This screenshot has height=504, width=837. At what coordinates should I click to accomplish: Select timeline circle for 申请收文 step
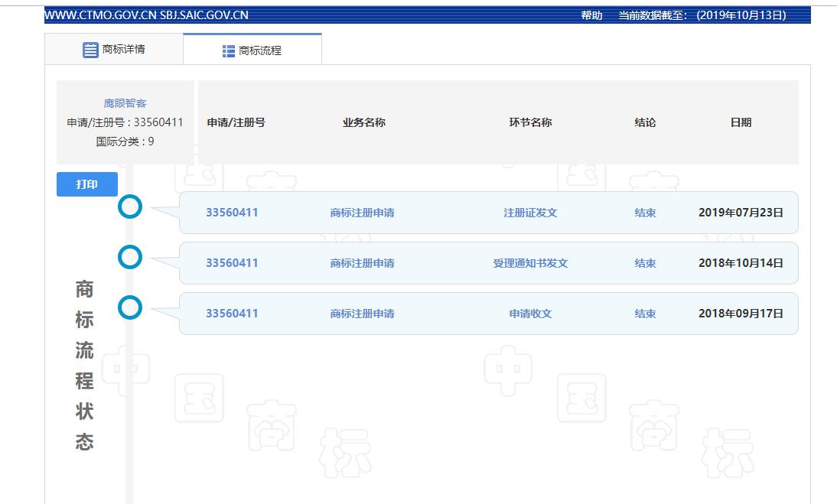pyautogui.click(x=131, y=307)
